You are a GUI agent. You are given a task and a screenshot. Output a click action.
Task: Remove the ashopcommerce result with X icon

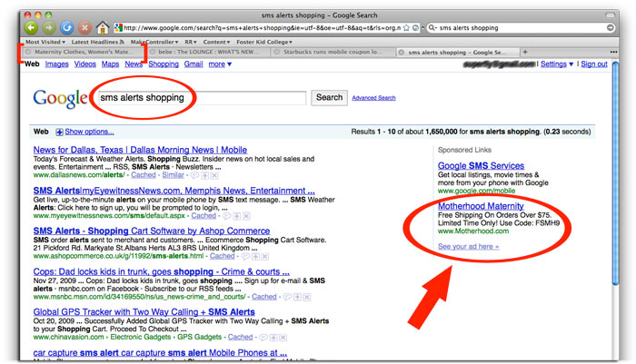click(x=265, y=256)
